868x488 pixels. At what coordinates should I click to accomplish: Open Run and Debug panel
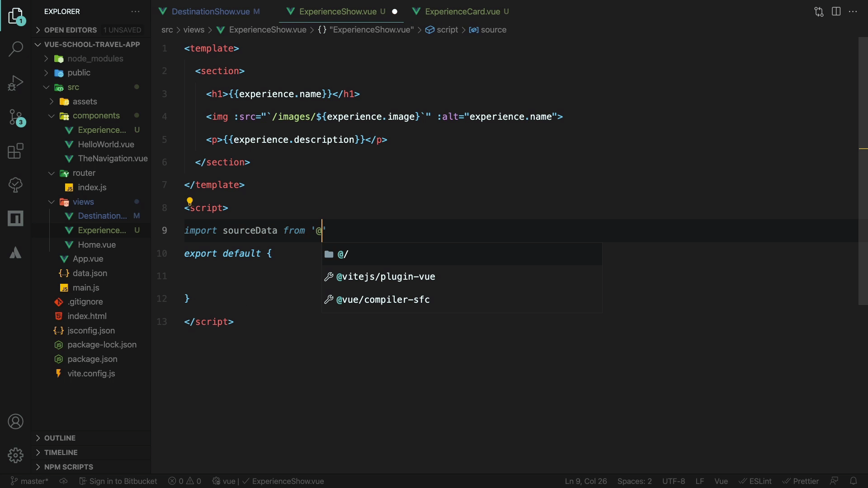point(16,83)
